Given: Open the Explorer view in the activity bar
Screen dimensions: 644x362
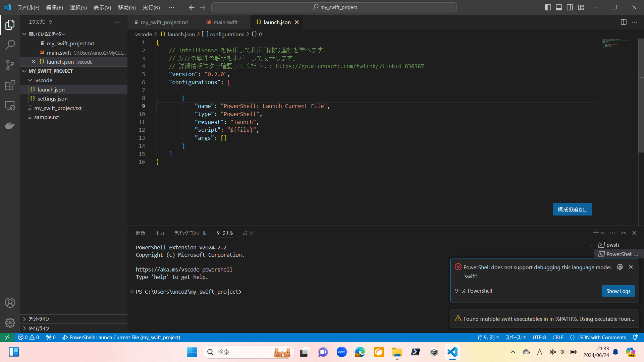Looking at the screenshot, I should [x=10, y=24].
